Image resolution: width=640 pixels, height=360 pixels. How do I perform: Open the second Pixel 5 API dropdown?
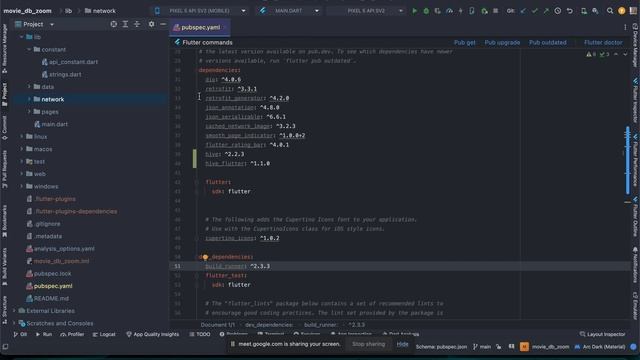coord(367,11)
